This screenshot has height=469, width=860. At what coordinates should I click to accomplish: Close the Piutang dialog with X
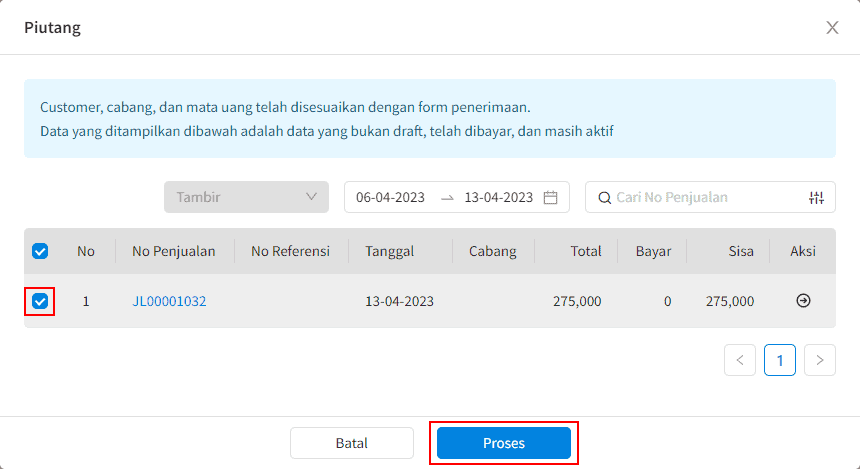pos(832,27)
